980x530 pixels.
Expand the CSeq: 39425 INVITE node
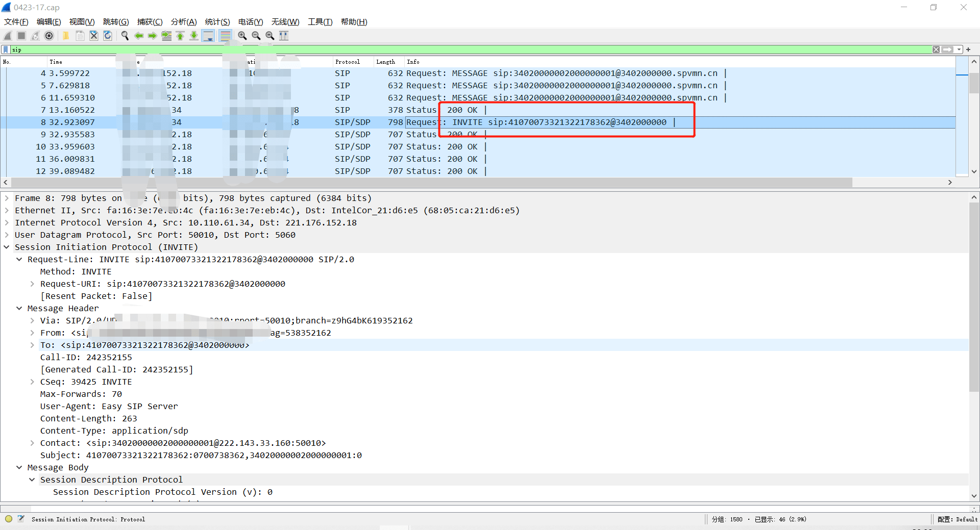click(x=32, y=382)
